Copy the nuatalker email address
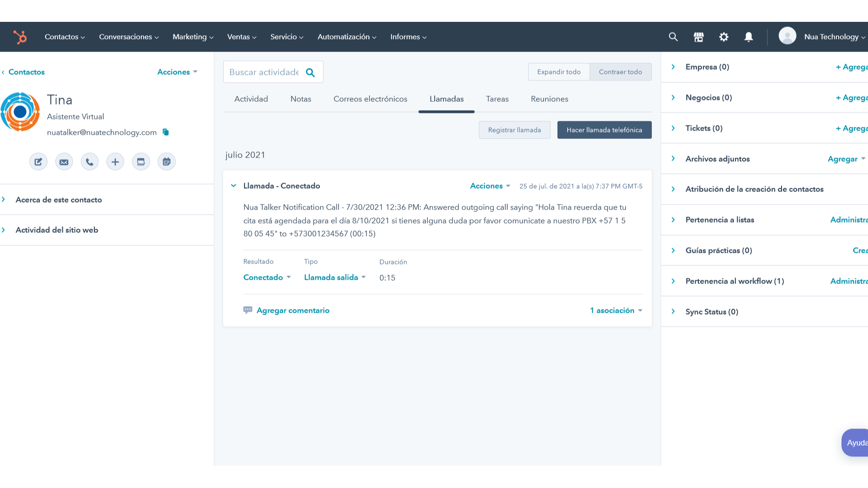The image size is (868, 488). pyautogui.click(x=166, y=132)
